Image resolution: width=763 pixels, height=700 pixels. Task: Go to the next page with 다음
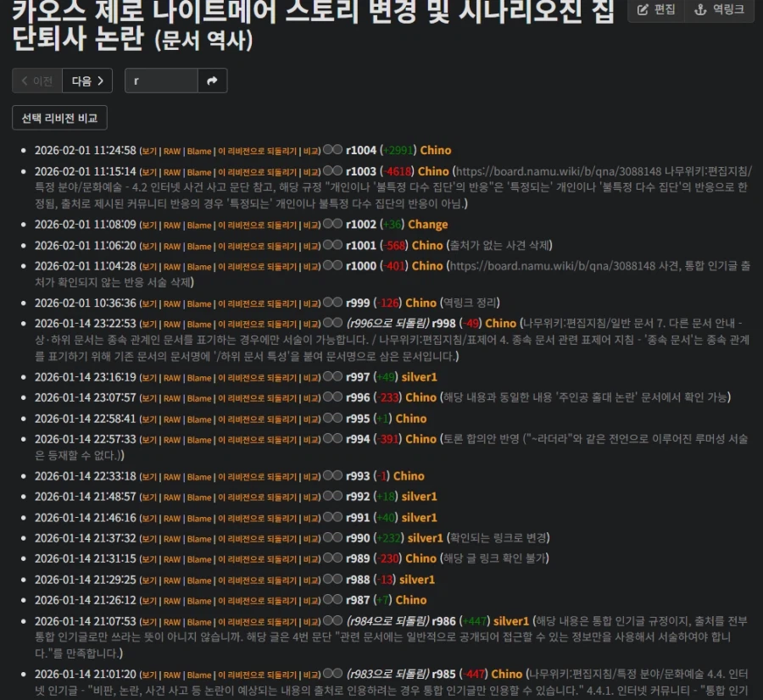click(x=87, y=81)
